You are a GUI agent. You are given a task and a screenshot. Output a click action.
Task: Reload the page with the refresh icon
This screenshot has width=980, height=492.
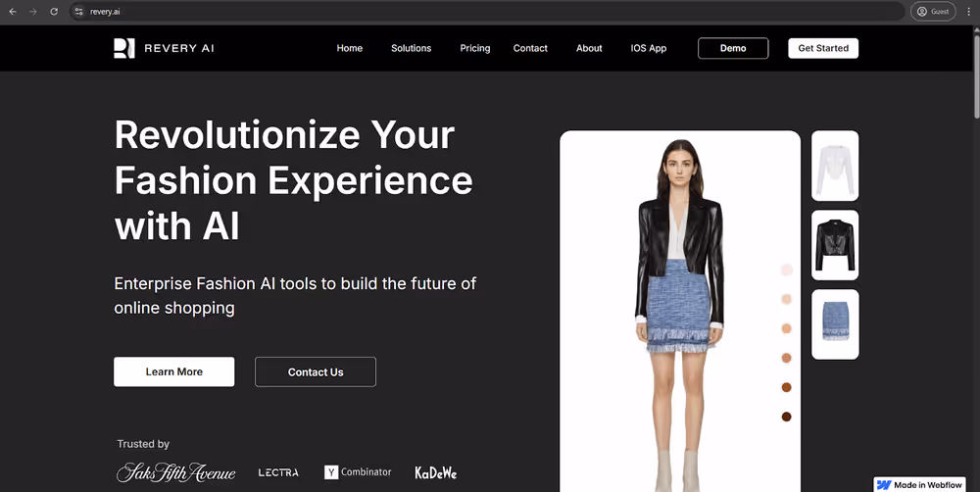54,11
